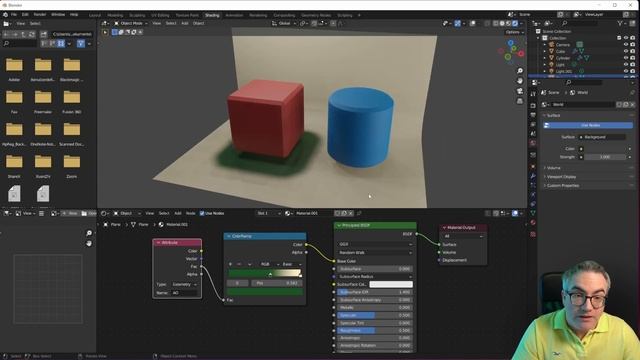Expand the Custom Properties panel

pyautogui.click(x=562, y=185)
